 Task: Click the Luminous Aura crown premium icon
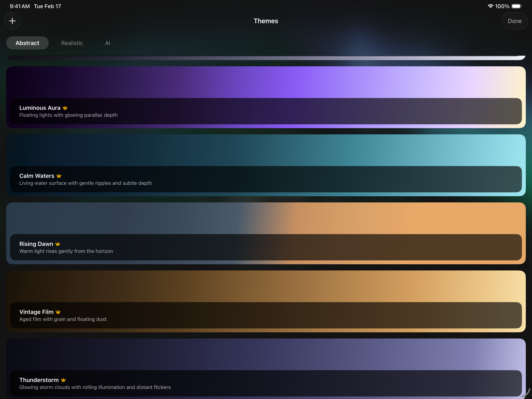pyautogui.click(x=65, y=108)
